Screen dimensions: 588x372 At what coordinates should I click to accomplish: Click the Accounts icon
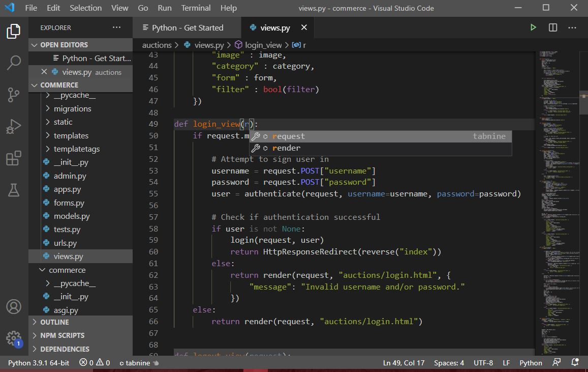[14, 307]
